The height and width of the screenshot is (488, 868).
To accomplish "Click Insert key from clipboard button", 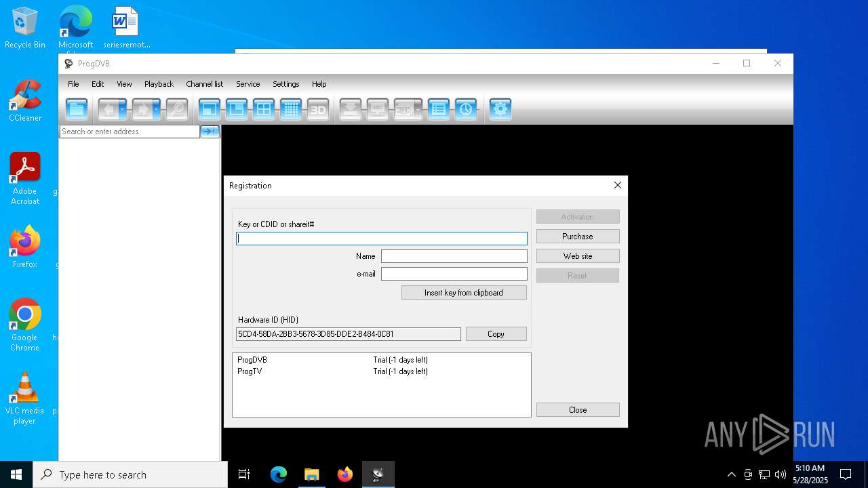I will click(464, 293).
